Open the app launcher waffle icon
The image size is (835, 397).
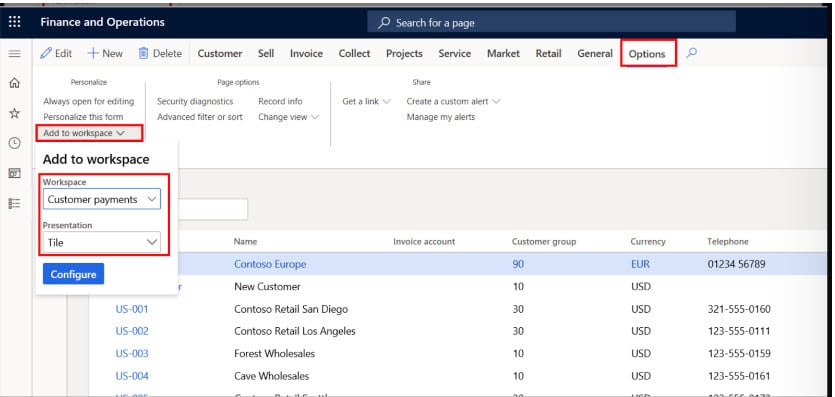click(15, 22)
